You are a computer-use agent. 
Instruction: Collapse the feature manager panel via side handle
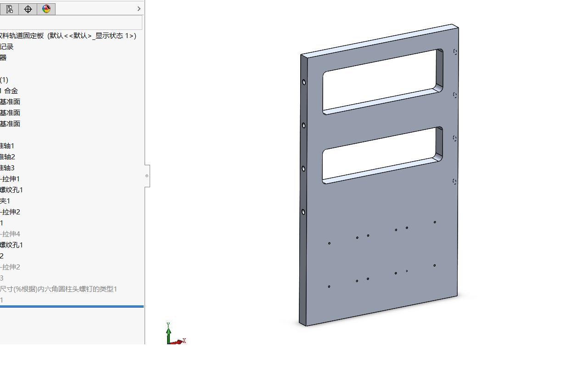coord(147,176)
